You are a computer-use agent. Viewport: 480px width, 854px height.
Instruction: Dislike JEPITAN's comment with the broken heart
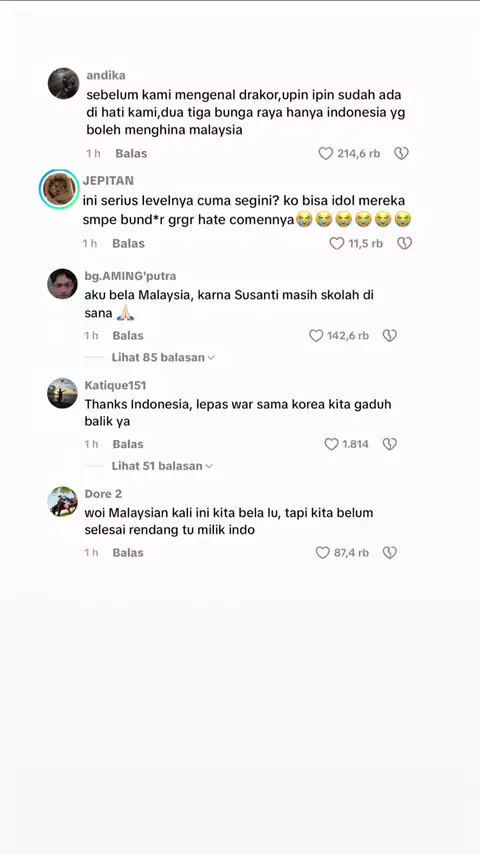[404, 243]
